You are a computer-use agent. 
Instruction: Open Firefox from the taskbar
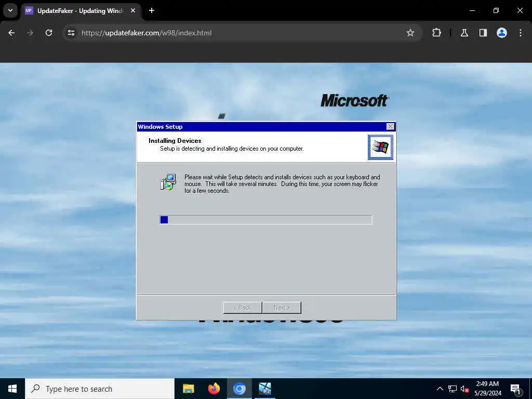[214, 389]
